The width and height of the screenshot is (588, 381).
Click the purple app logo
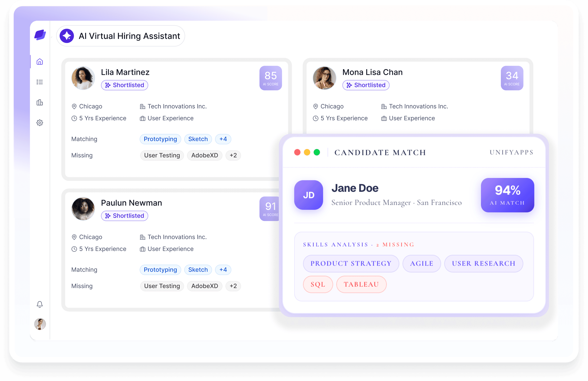click(x=40, y=35)
